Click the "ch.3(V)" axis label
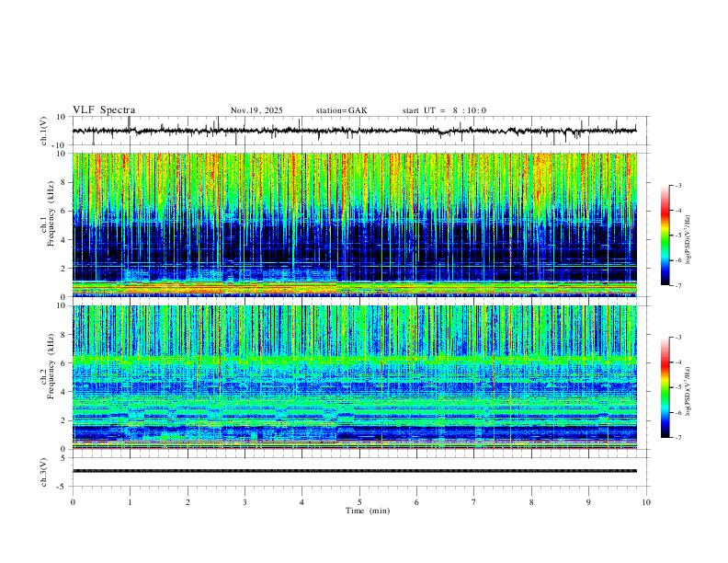728x563 pixels. pos(44,472)
